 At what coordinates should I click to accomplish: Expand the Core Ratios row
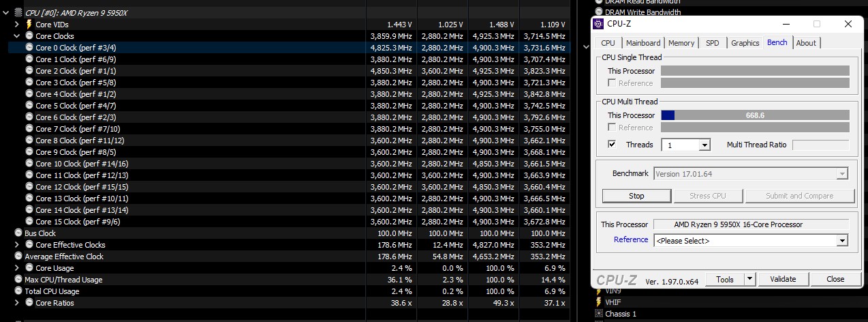pos(17,303)
